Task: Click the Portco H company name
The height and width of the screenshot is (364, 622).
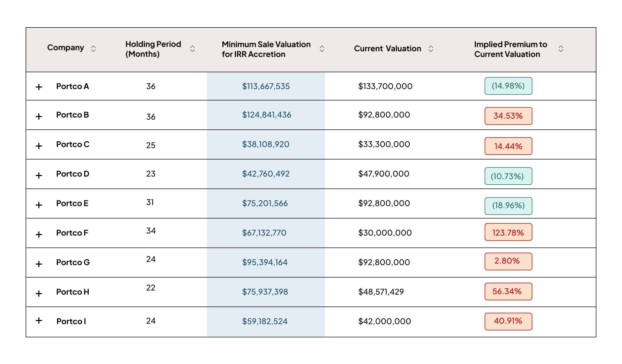Action: (73, 292)
